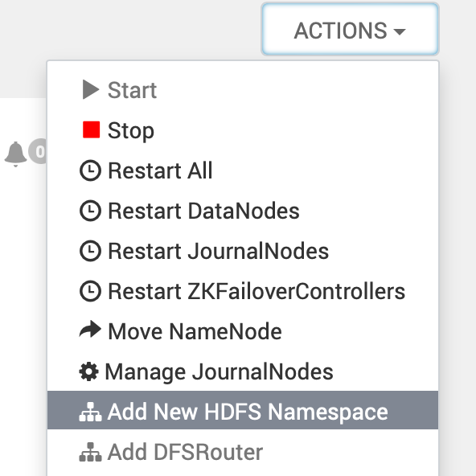
Task: Click the alerts bell icon
Action: [15, 154]
